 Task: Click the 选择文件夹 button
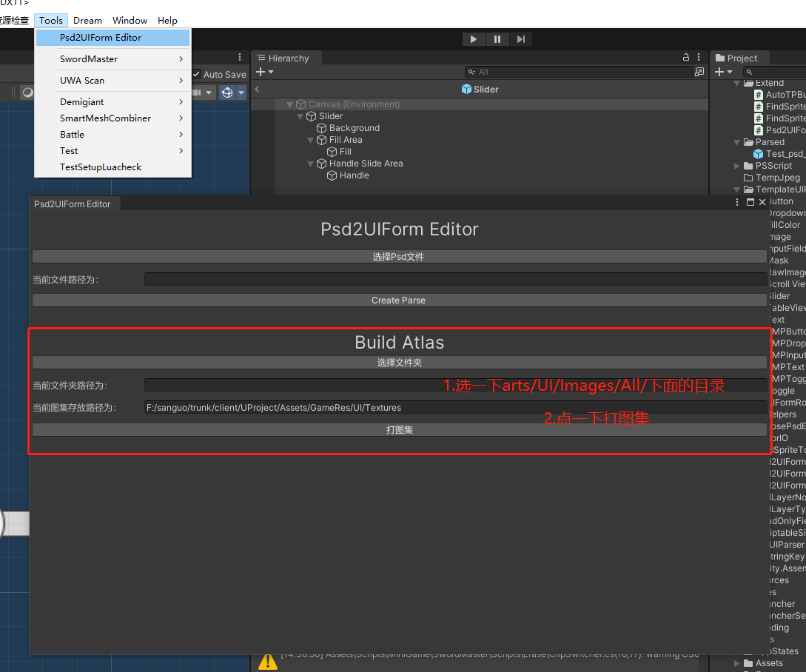(400, 363)
